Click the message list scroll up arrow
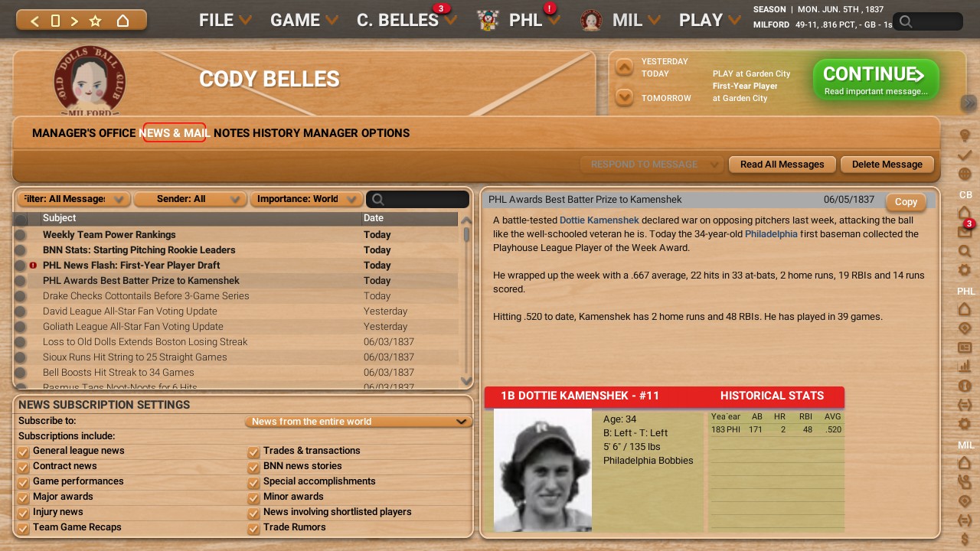Viewport: 980px width, 551px height. pyautogui.click(x=466, y=220)
